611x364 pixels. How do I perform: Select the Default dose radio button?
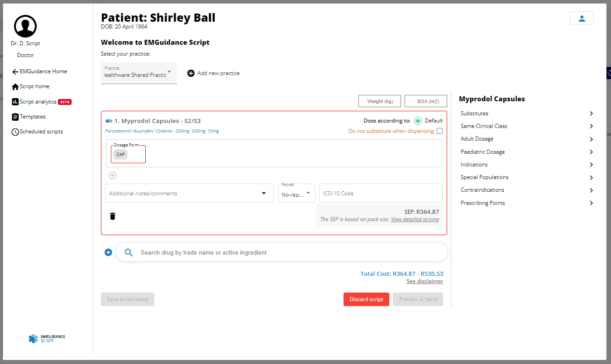[x=418, y=121]
